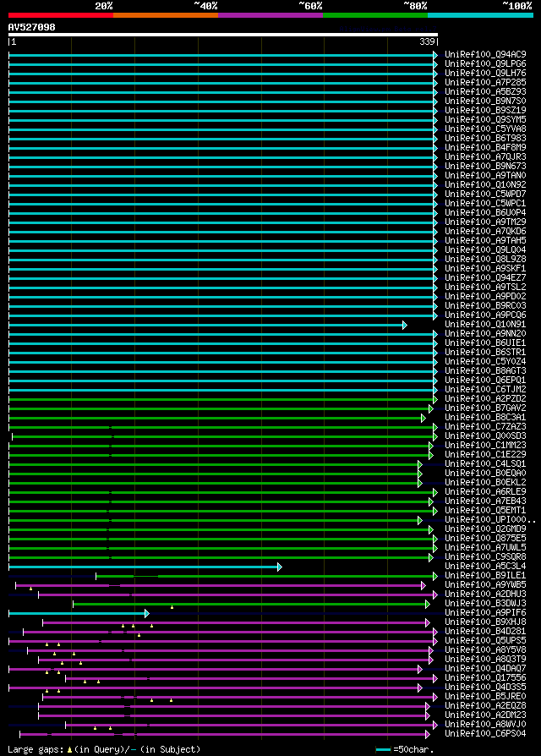Click the UniRef100_B0EKL2 label
Viewport: 541px width, 756px height.
485,482
